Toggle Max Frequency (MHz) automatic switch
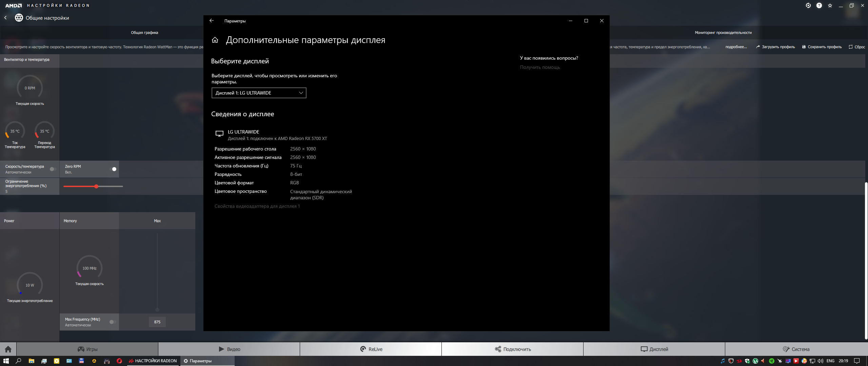The image size is (868, 366). point(113,322)
